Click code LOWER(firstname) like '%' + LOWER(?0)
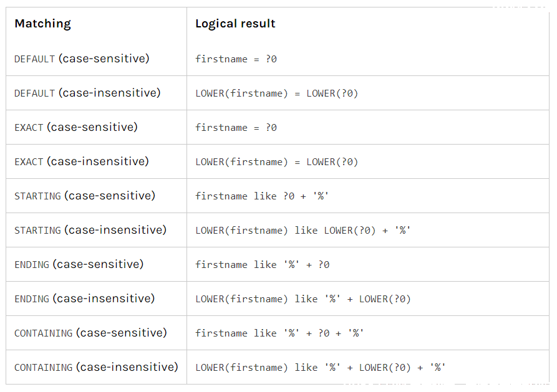Viewport: 557px width, 392px height. pos(303,299)
